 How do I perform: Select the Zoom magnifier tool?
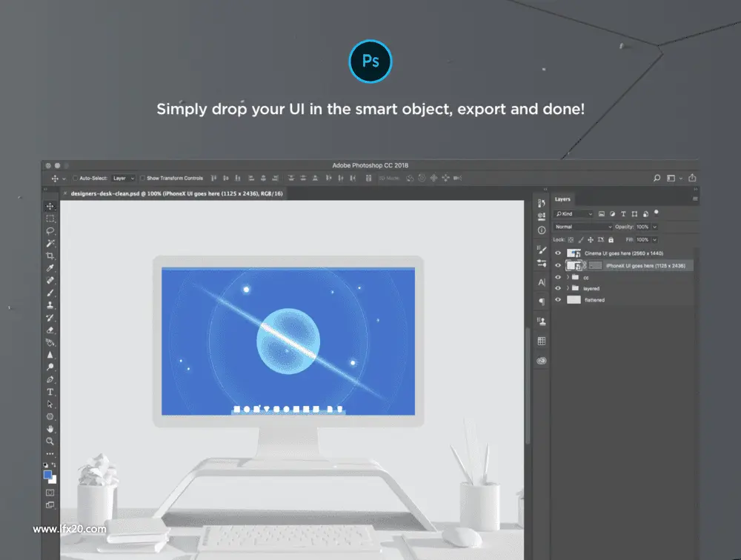click(50, 441)
